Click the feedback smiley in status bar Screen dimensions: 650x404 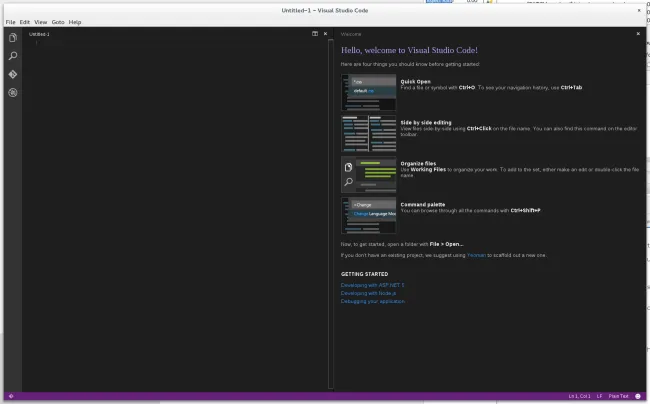tap(638, 397)
